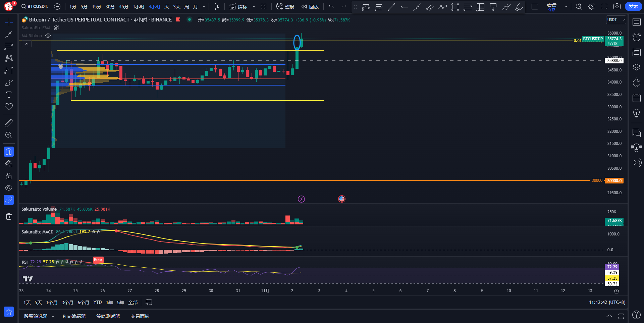This screenshot has width=644, height=323.
Task: Set range to 1个月
Action: (x=52, y=303)
